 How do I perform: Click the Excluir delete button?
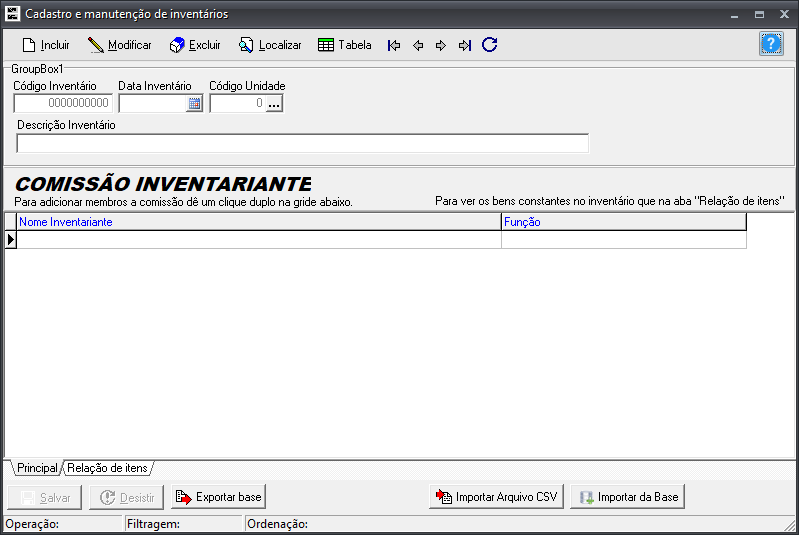[195, 45]
